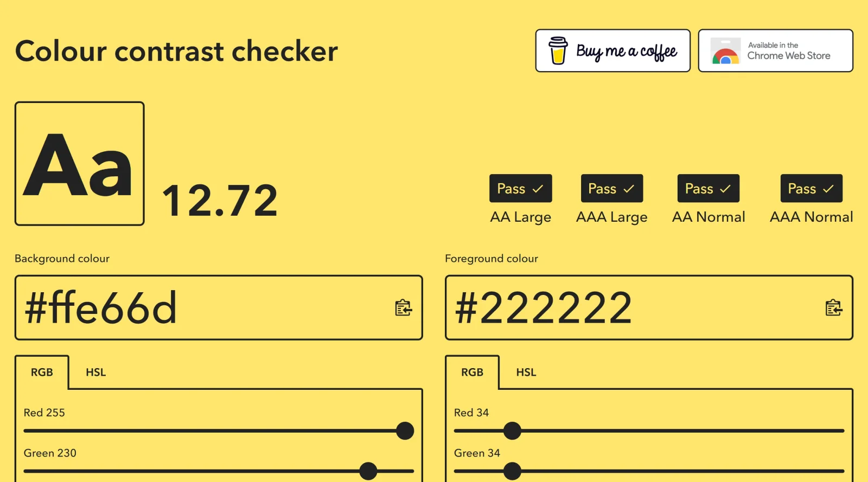Click the Chrome logo on the Web Store badge
Screen dimensions: 868x482
click(x=725, y=52)
